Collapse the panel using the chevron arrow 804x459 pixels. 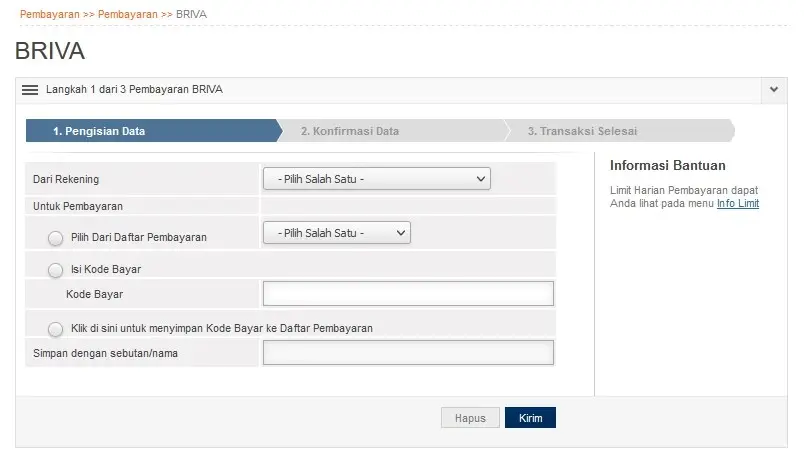[x=774, y=89]
